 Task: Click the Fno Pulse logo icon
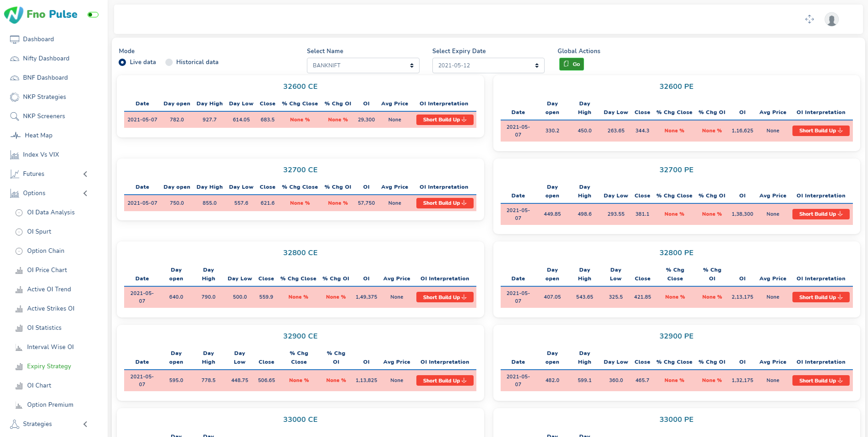14,15
